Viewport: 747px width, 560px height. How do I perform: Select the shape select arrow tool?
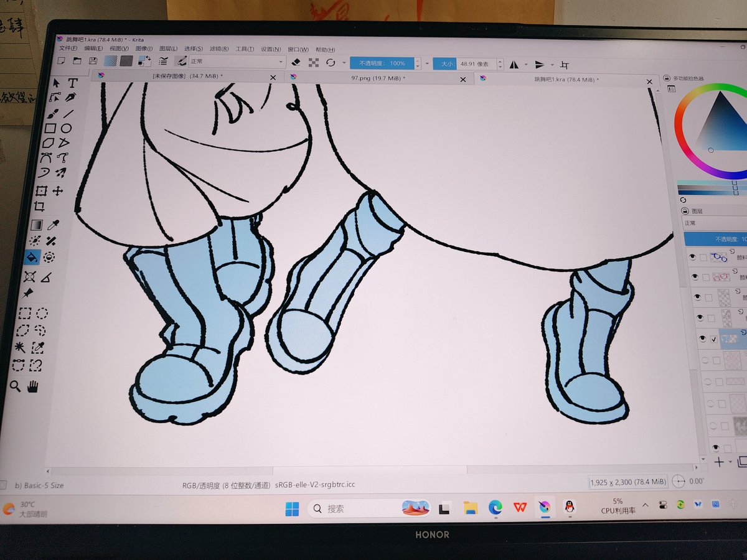[57, 83]
